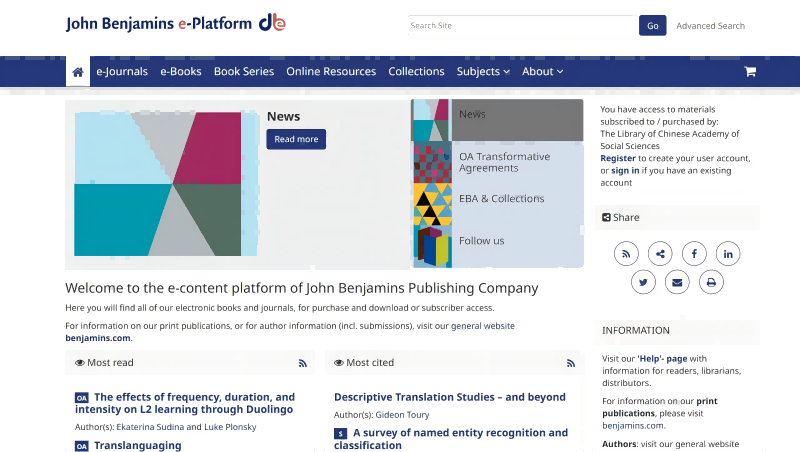Screen dimensions: 800x452
Task: Click the RSS feed share button
Action: point(627,254)
